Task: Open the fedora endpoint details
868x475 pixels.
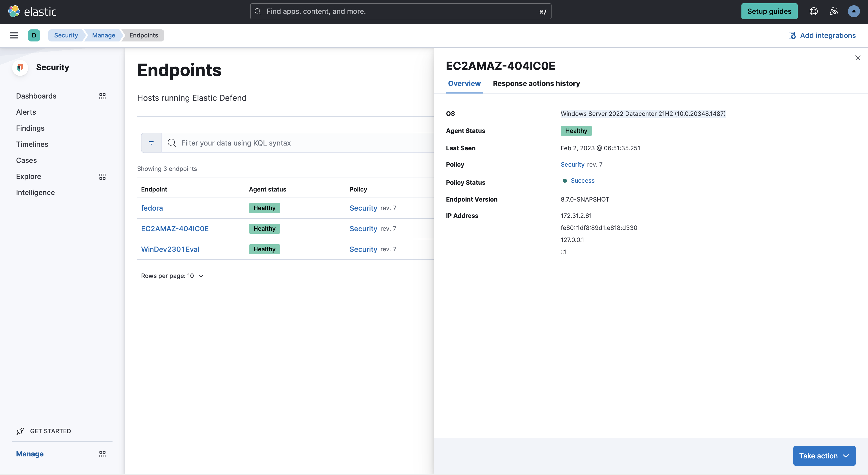Action: [152, 208]
